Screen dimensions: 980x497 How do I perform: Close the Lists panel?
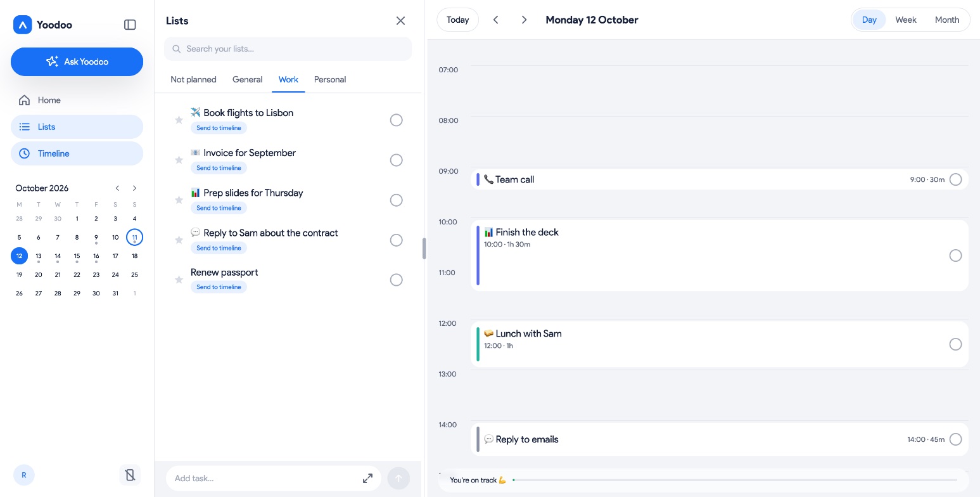[400, 21]
